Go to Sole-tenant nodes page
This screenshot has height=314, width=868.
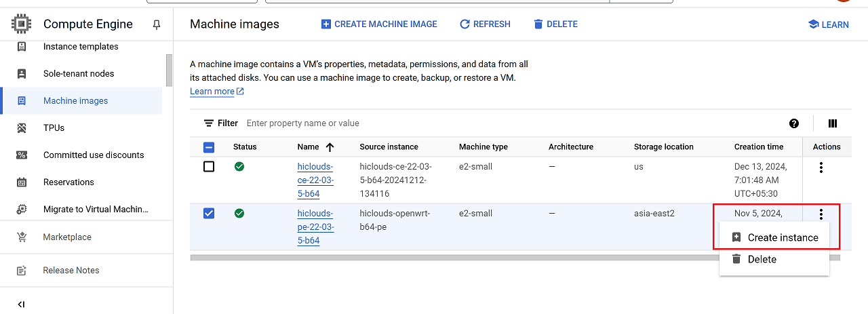point(79,74)
